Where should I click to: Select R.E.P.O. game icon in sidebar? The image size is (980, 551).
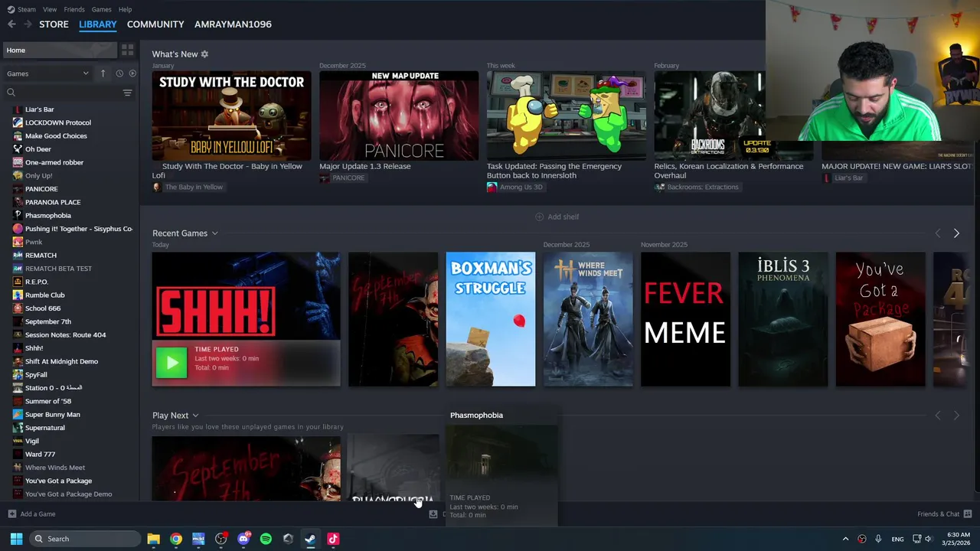[18, 282]
